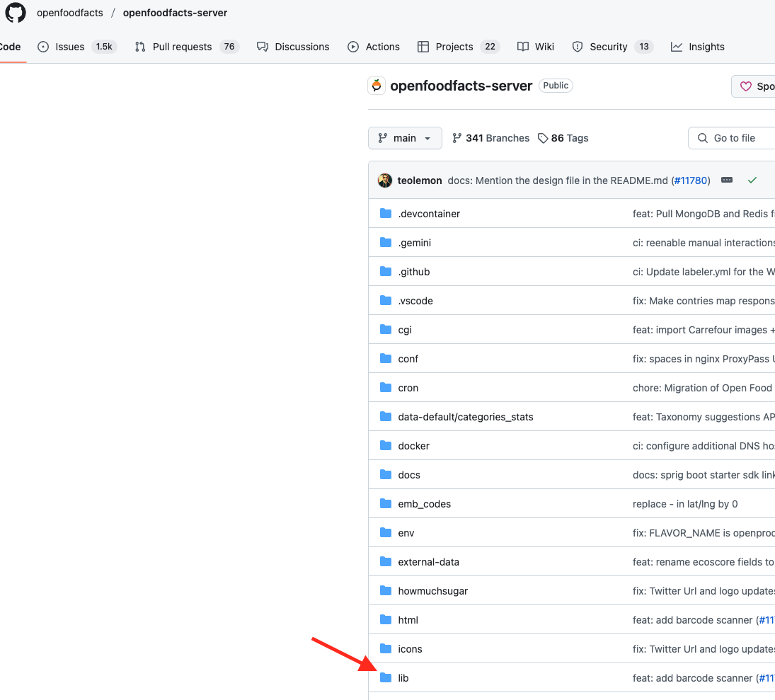775x700 pixels.
Task: Open the .gemini folder
Action: click(414, 243)
